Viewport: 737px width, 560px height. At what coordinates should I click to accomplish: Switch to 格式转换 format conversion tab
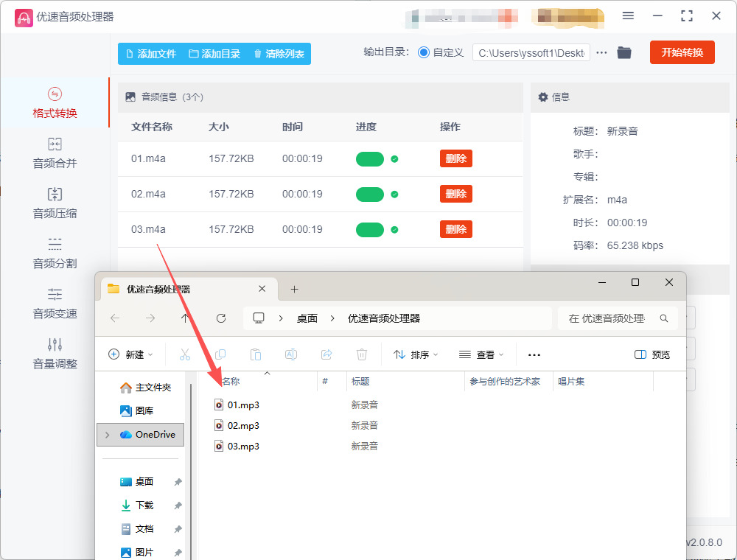(x=55, y=103)
